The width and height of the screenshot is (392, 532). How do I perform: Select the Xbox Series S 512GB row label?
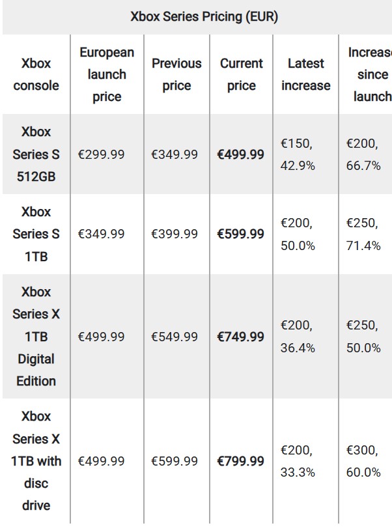36,154
